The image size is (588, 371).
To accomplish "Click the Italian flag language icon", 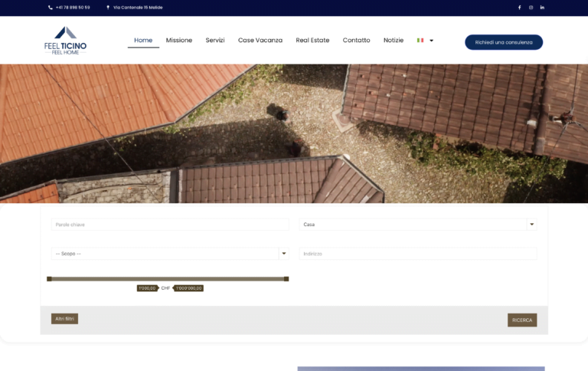I will pos(420,40).
